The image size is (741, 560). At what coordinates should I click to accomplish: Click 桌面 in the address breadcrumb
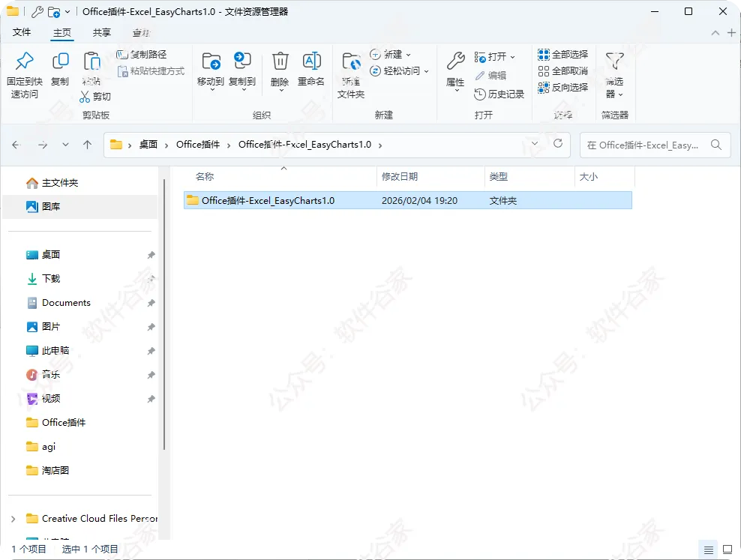(148, 145)
